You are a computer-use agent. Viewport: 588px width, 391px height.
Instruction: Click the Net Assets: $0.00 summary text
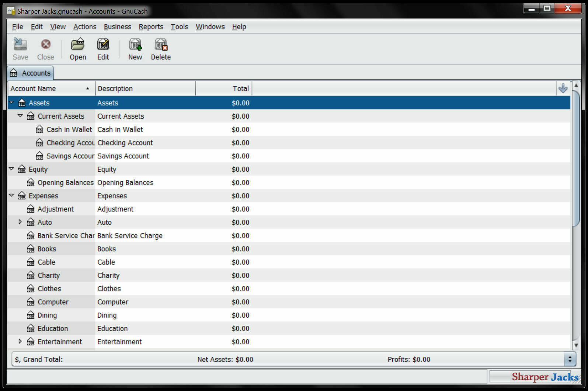pos(225,359)
